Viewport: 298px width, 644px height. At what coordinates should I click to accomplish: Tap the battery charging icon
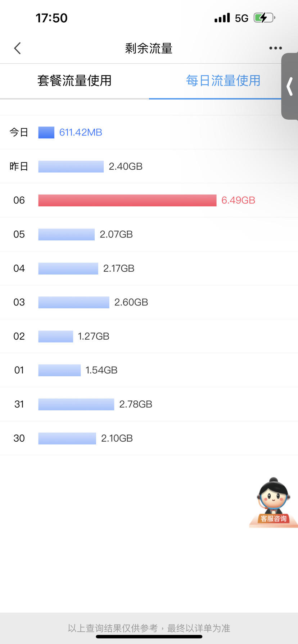tap(265, 18)
